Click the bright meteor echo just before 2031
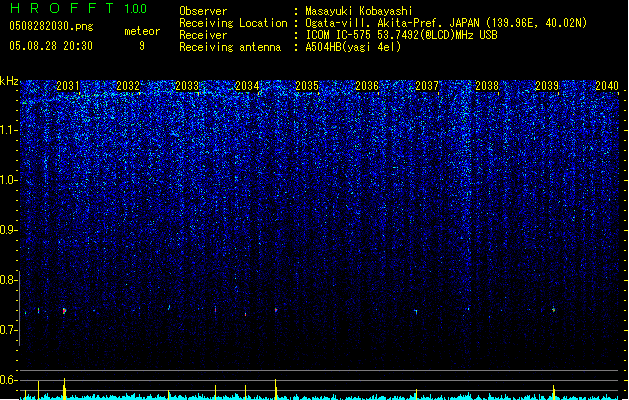Image resolution: width=629 pixels, height=400 pixels. point(64,311)
